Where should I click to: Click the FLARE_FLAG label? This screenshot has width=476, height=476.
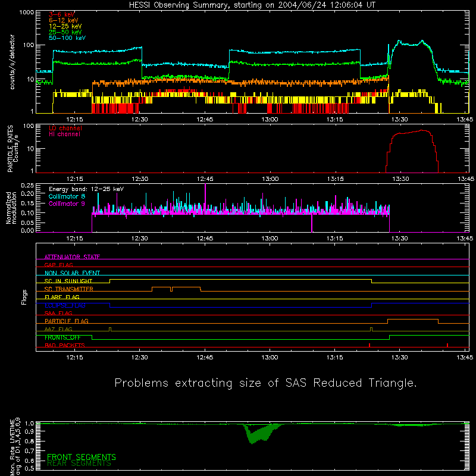click(62, 297)
